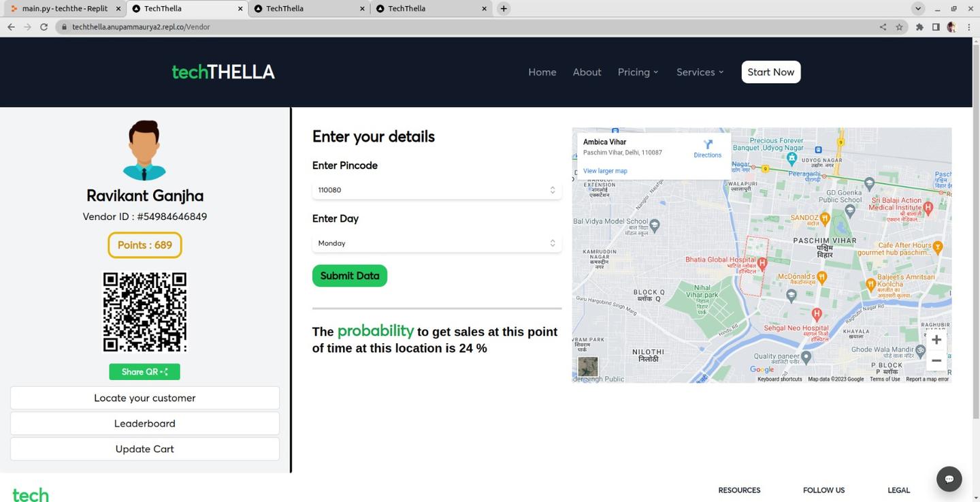Click Bal Vidya Model School marker
This screenshot has width=980, height=502.
[x=655, y=224]
